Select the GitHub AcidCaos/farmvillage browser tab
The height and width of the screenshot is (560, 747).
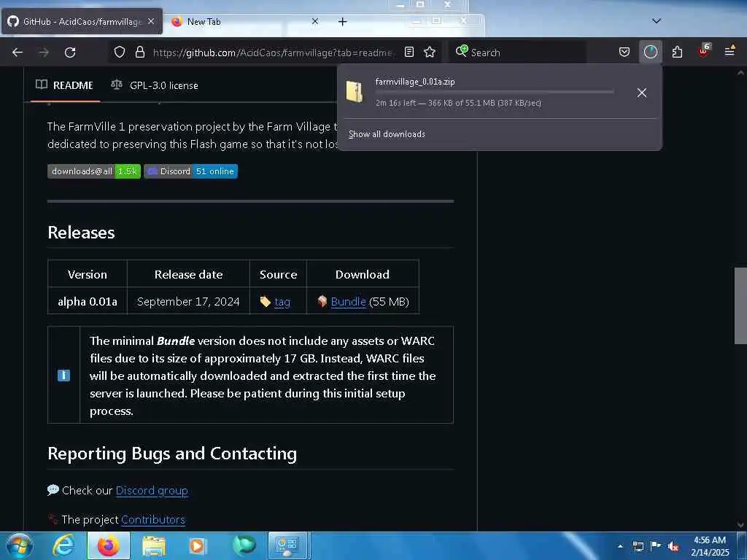tap(82, 21)
